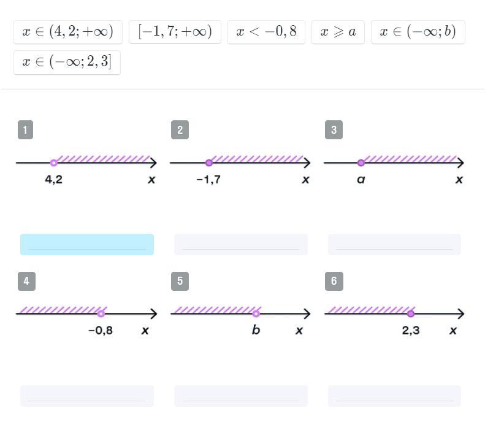Select the chip x ∈ (−∞; b)
The height and width of the screenshot is (424, 504).
coord(418,32)
